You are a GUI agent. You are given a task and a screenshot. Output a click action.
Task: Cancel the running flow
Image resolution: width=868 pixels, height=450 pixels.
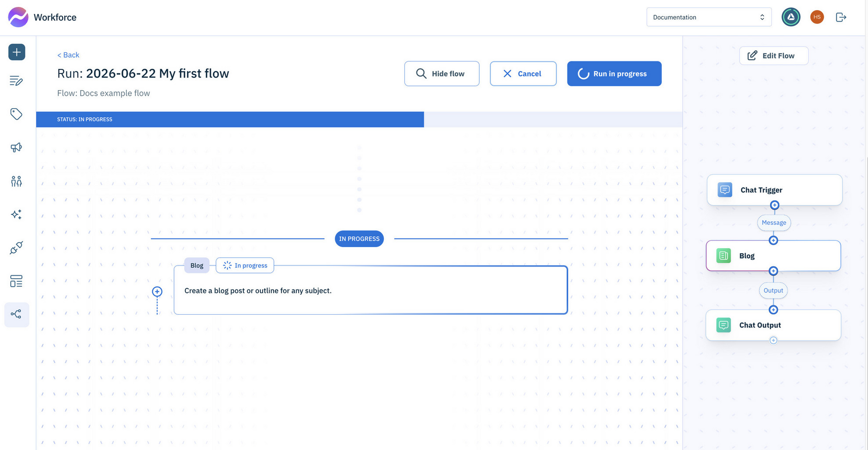(x=523, y=73)
